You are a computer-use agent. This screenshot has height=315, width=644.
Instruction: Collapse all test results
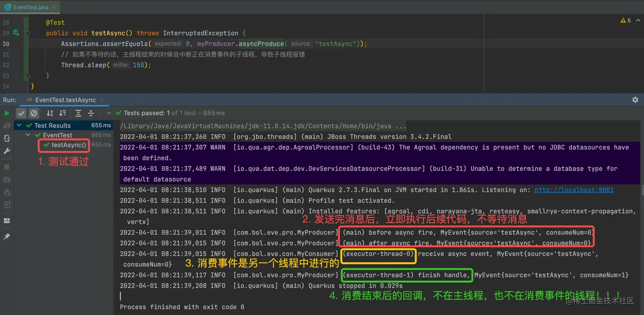click(x=91, y=113)
